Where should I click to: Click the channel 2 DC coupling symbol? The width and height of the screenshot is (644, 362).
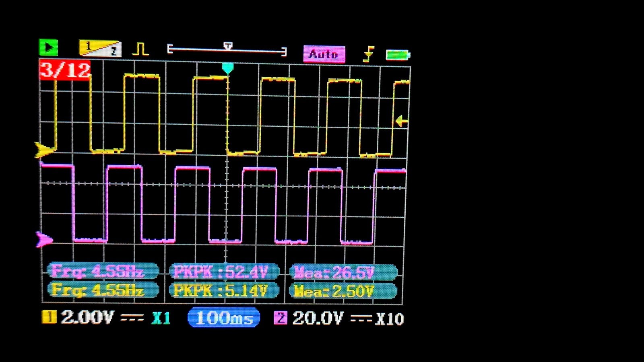pyautogui.click(x=361, y=319)
